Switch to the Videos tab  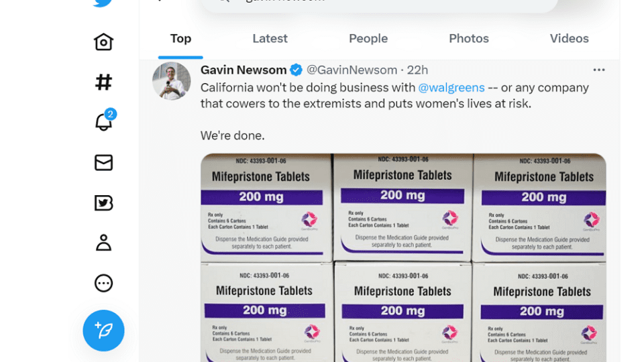coord(569,39)
